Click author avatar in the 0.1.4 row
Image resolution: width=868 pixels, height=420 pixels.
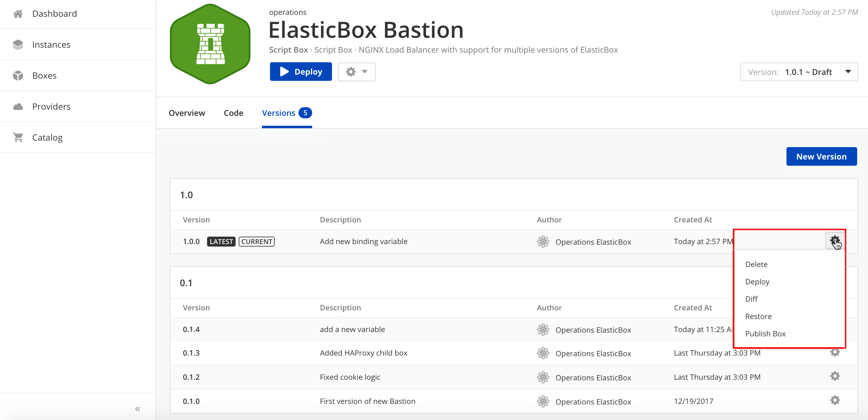click(x=543, y=330)
